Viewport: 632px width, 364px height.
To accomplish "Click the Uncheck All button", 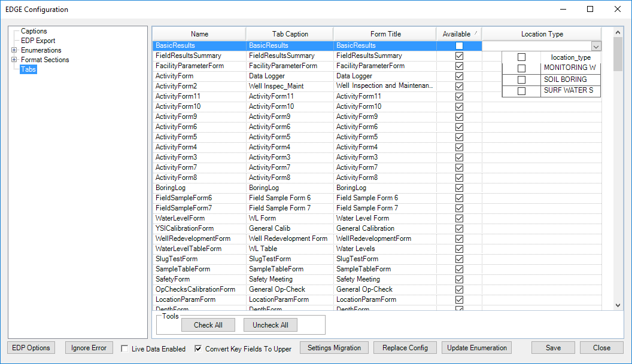I will (x=270, y=325).
